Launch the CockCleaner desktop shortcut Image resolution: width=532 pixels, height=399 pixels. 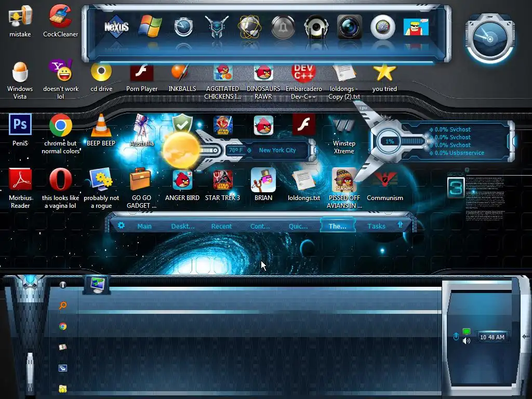click(x=60, y=21)
